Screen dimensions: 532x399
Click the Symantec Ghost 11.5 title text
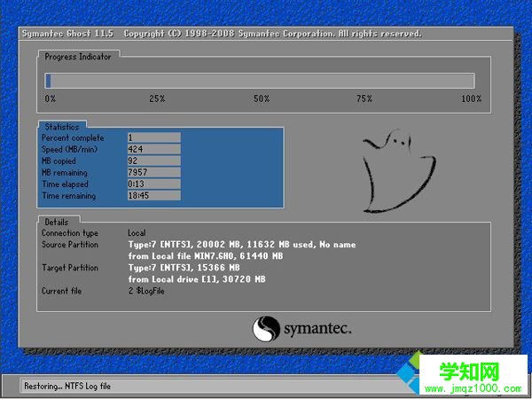point(67,34)
